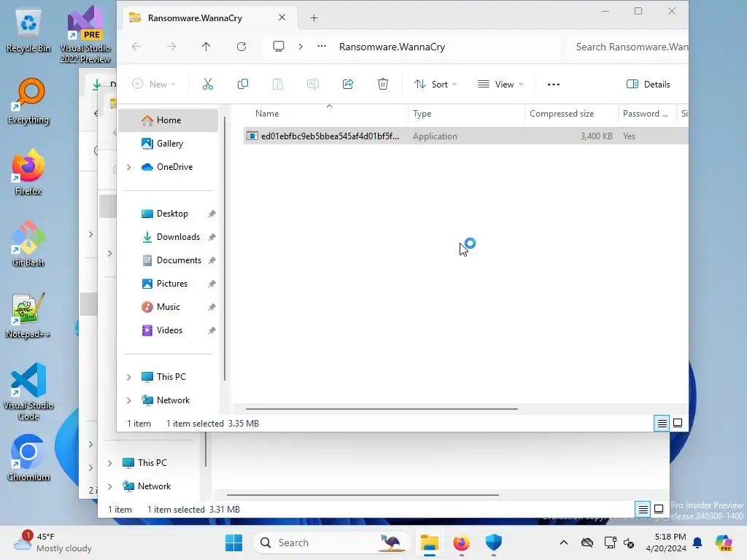This screenshot has width=747, height=560.
Task: Expand the OneDrive tree node
Action: pos(128,167)
